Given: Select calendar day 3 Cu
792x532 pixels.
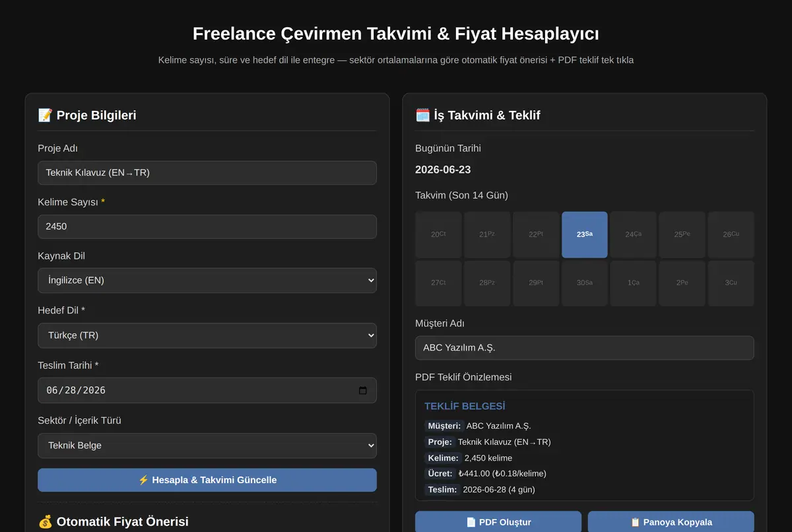Looking at the screenshot, I should pyautogui.click(x=731, y=283).
